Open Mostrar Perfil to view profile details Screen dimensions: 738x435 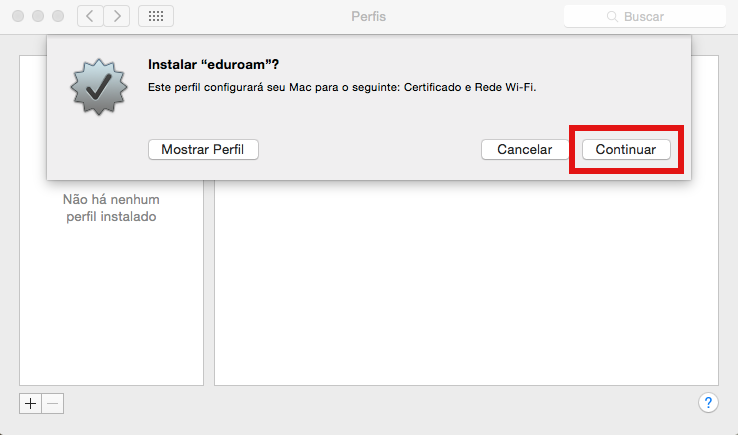pyautogui.click(x=203, y=149)
